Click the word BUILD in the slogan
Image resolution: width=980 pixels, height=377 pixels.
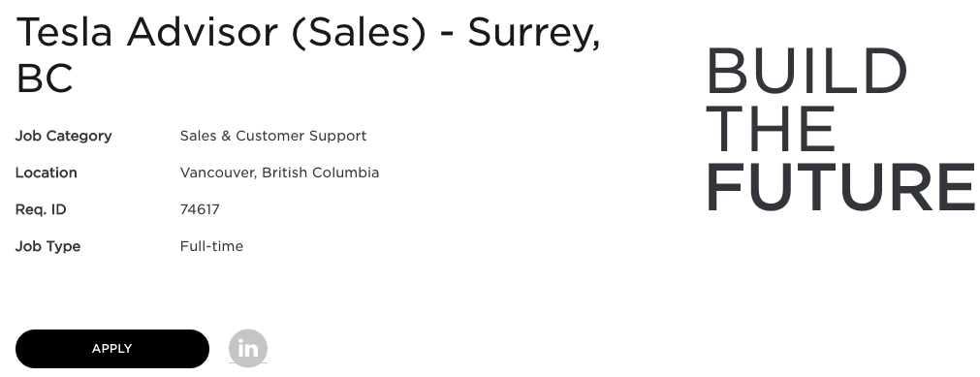pyautogui.click(x=806, y=71)
